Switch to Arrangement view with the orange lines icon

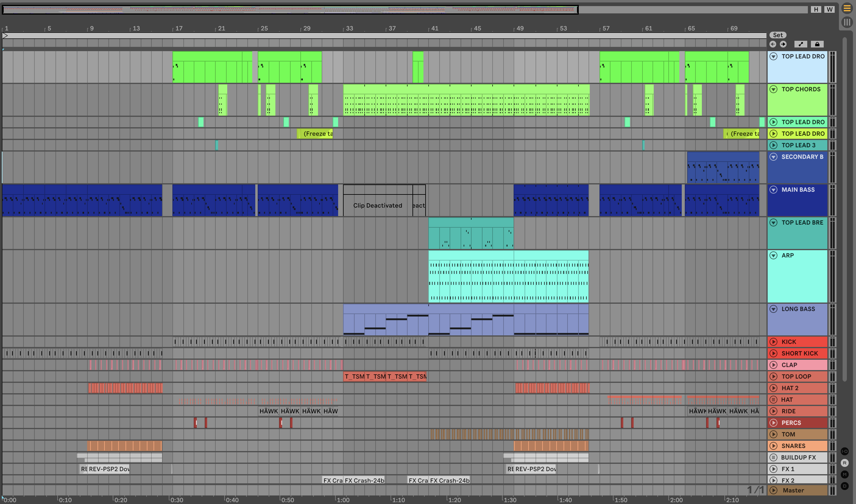coord(847,9)
